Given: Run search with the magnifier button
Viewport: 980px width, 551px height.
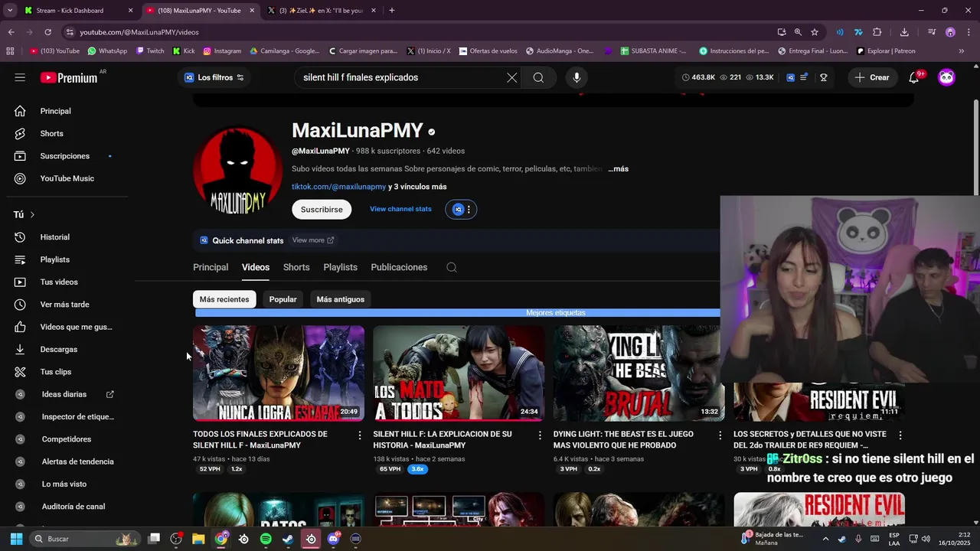Looking at the screenshot, I should (538, 77).
